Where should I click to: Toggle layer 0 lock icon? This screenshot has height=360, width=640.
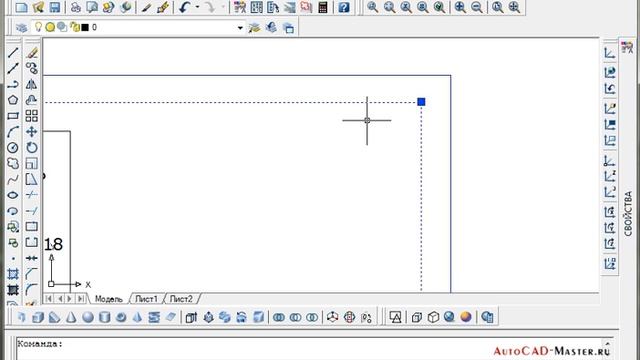coord(75,27)
